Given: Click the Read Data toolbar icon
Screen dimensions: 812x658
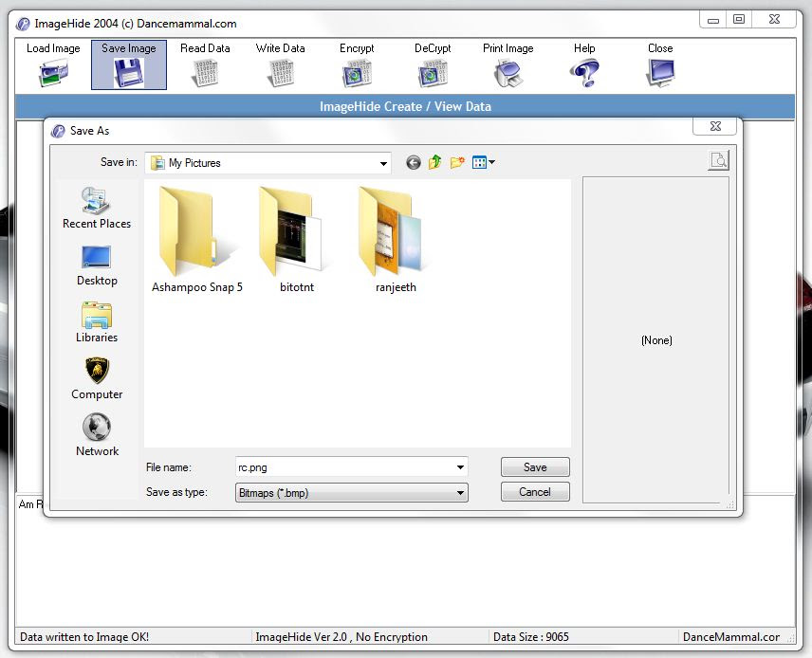Looking at the screenshot, I should tap(205, 73).
